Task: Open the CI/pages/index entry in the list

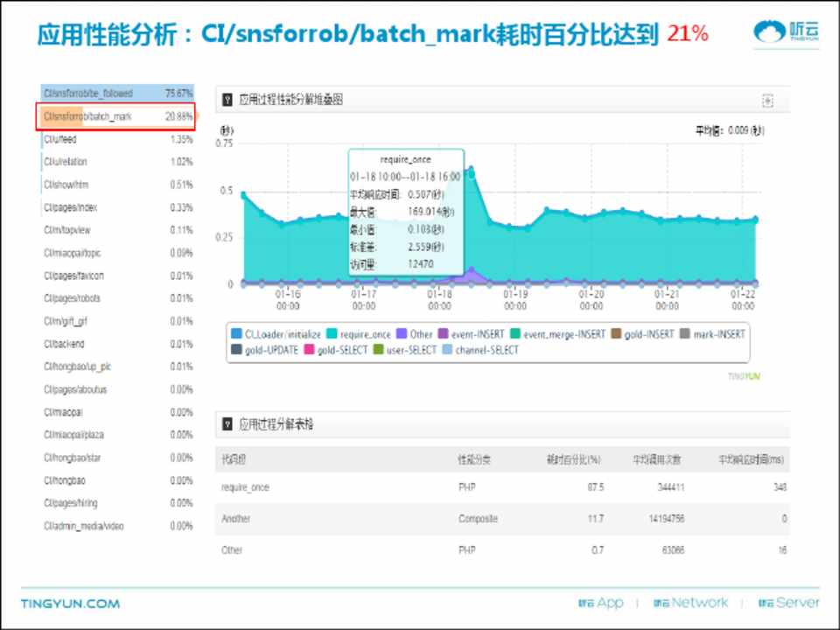Action: pos(70,207)
